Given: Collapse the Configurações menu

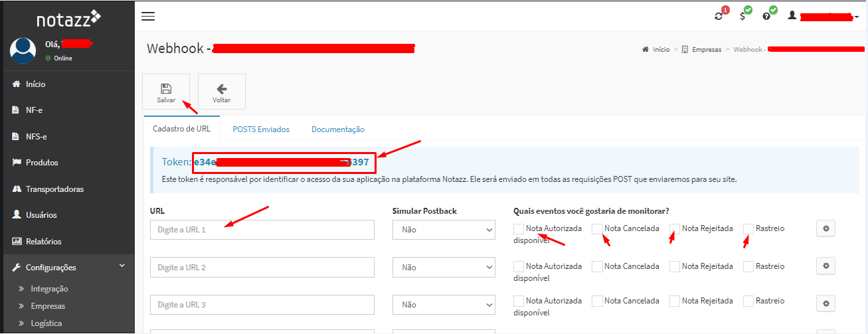Looking at the screenshot, I should [67, 268].
